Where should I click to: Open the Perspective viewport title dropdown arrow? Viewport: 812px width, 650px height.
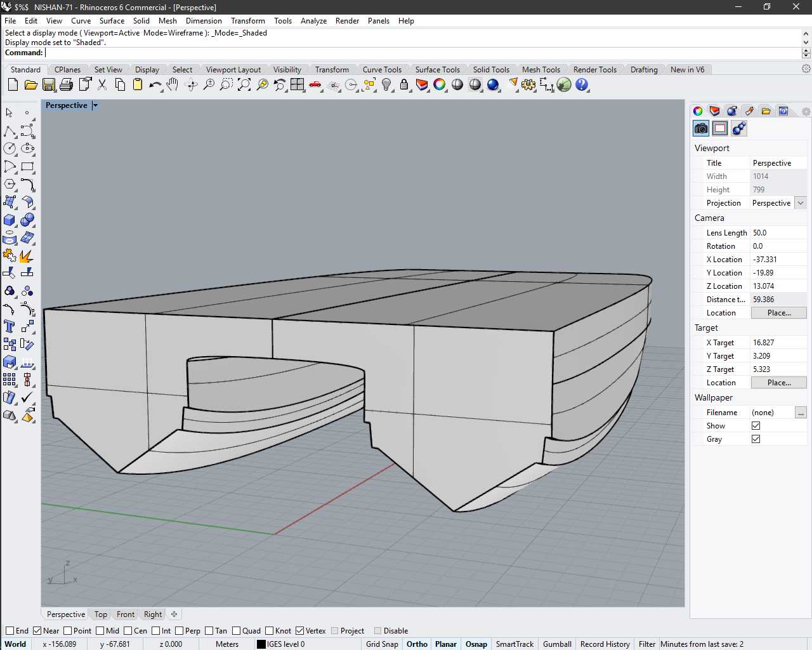point(95,105)
